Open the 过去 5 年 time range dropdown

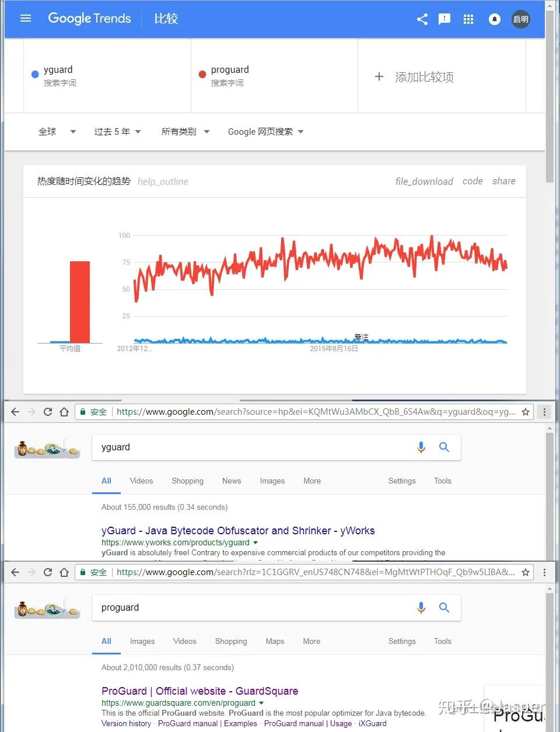pyautogui.click(x=117, y=132)
